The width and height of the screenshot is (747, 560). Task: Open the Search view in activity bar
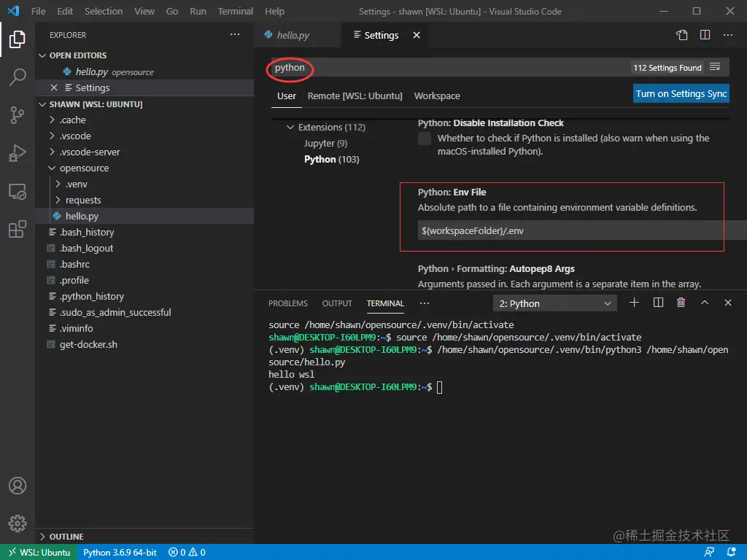(x=18, y=77)
